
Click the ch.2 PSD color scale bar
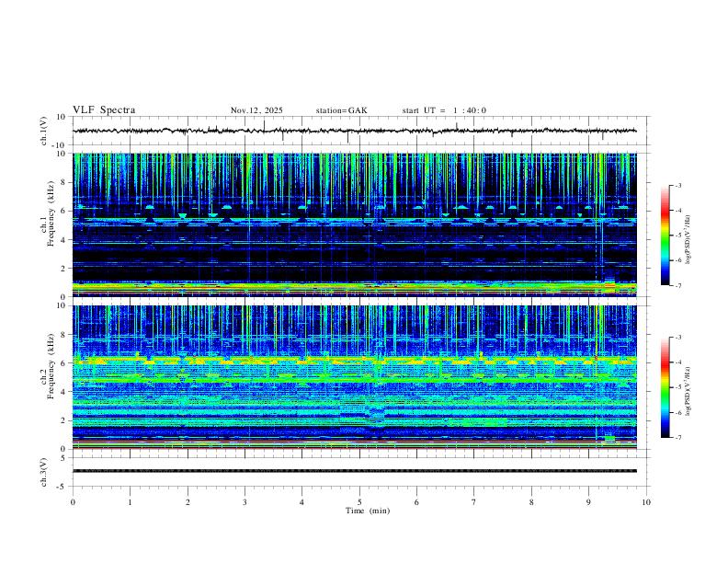665,387
